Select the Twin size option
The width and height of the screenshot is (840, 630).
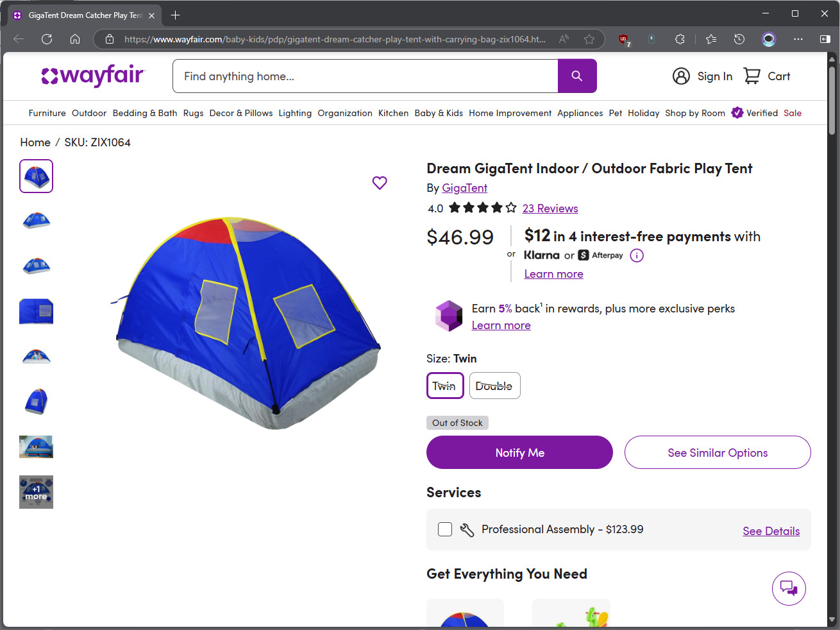coord(444,386)
